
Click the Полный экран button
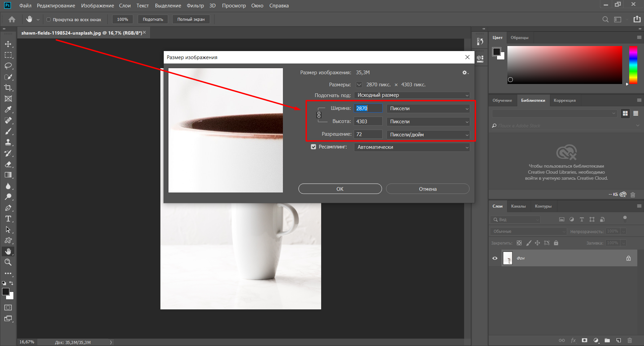[191, 19]
